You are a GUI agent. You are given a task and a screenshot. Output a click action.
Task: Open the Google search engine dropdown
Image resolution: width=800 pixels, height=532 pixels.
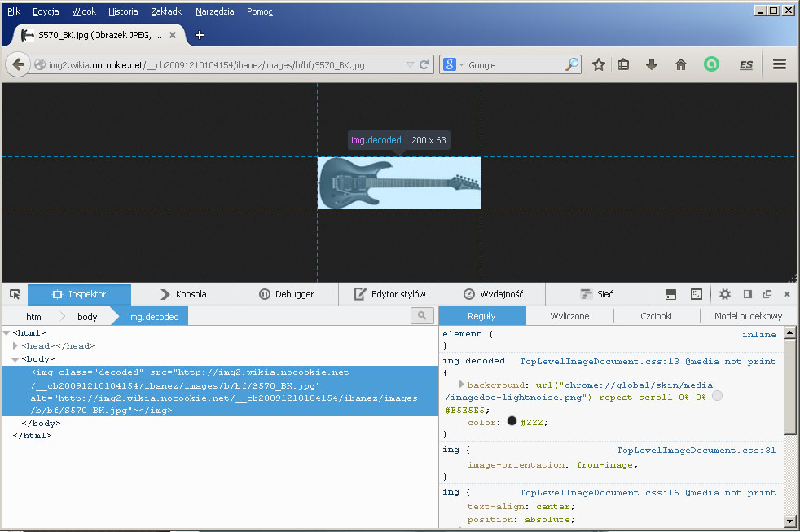455,65
